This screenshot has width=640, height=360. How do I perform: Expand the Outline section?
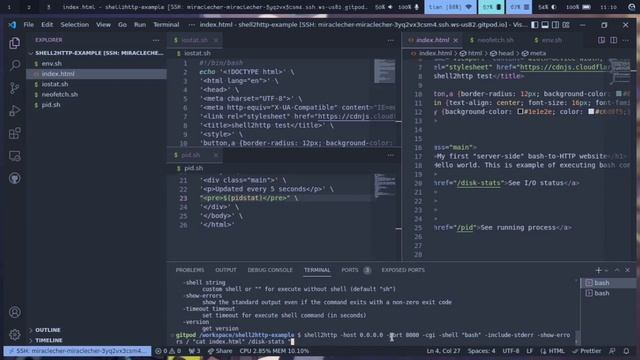click(48, 330)
